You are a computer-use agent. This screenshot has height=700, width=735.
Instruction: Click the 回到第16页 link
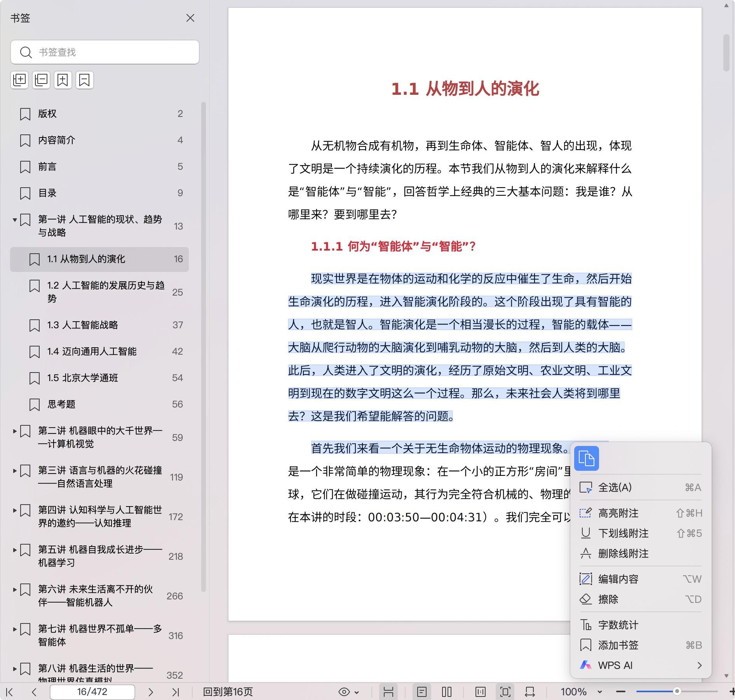point(228,692)
